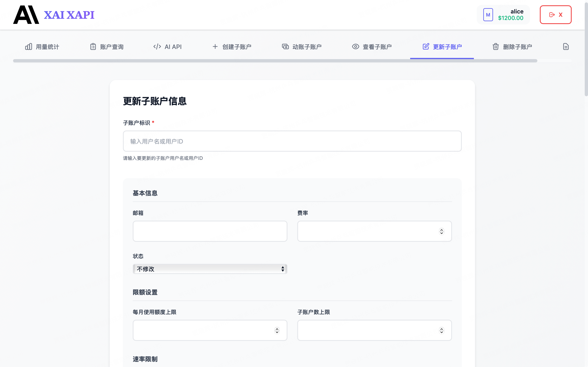This screenshot has width=588, height=367.
Task: Click the 每月使用额度上限 stepper arrows
Action: 277,330
